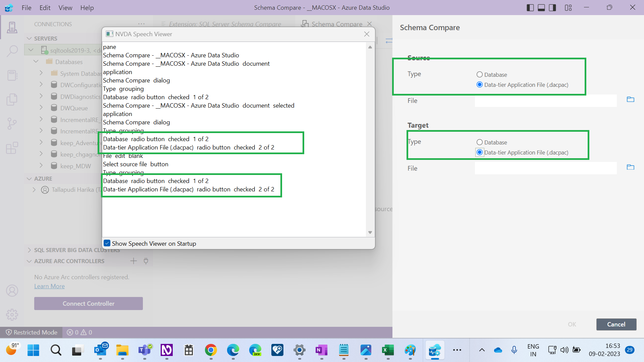
Task: Click the Connect Controller button
Action: [x=88, y=303]
